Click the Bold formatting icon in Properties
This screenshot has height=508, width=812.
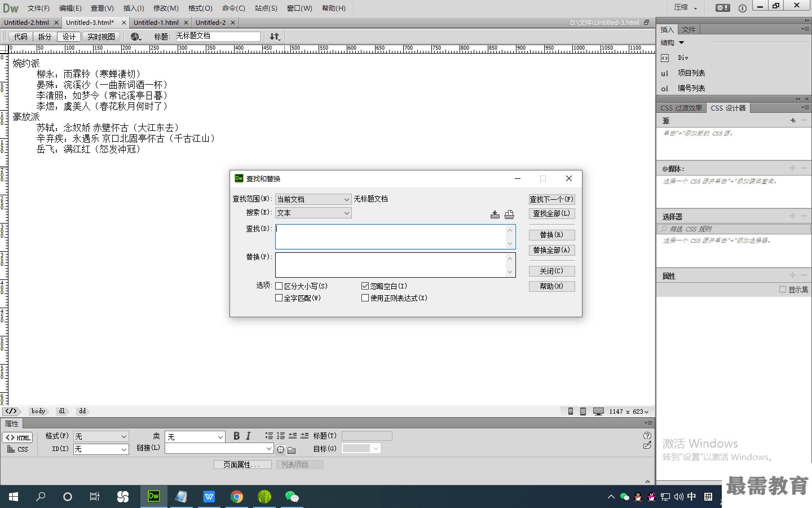(x=237, y=436)
